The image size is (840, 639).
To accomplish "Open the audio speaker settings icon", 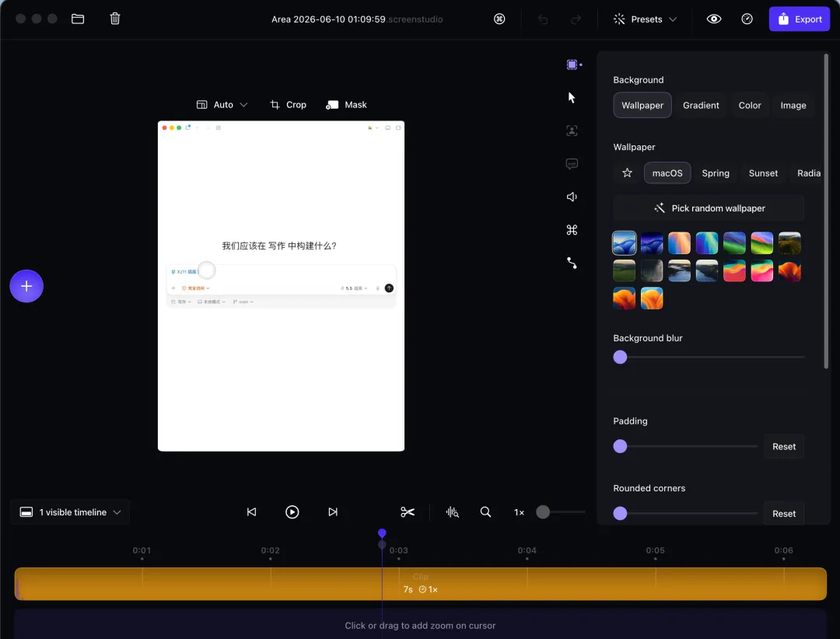I will tap(572, 197).
